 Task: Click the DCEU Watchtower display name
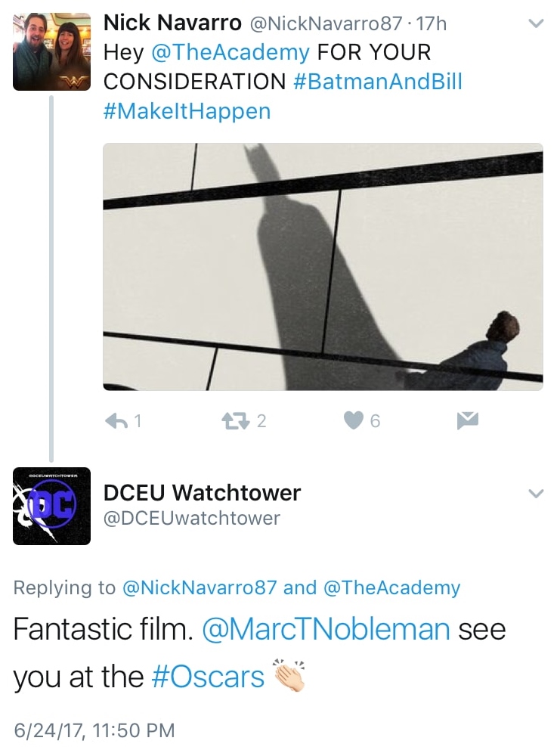(x=203, y=493)
